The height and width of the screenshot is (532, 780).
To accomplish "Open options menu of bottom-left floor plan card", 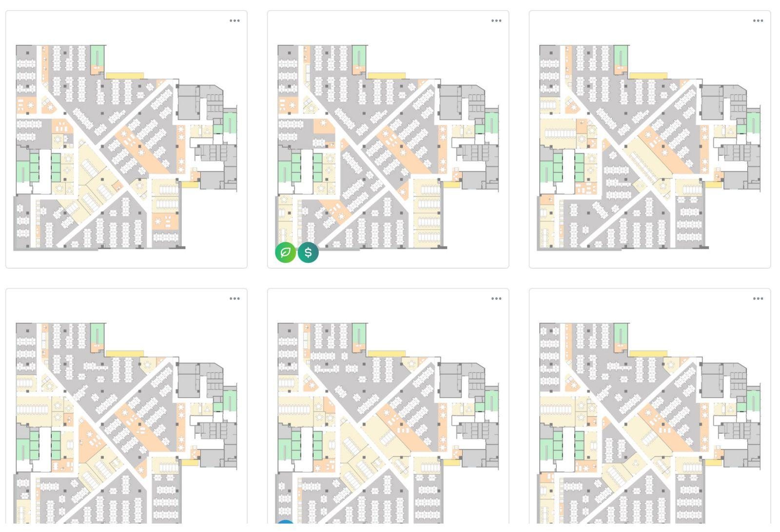I will pos(234,299).
